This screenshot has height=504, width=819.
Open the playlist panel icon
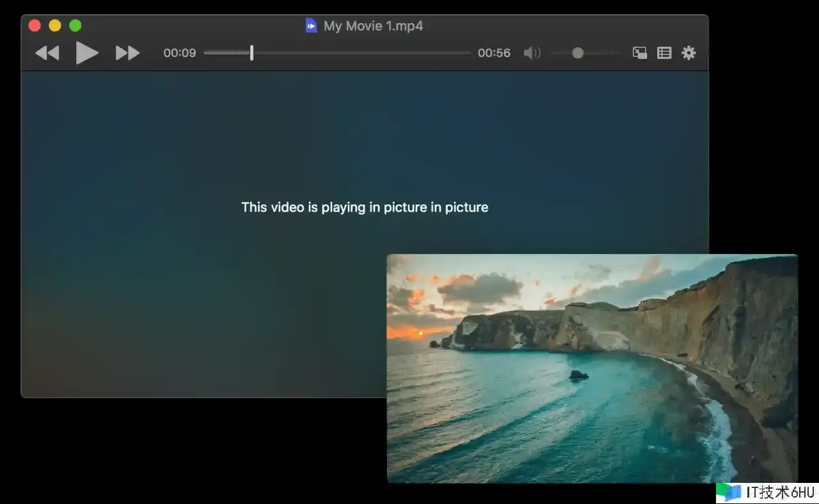tap(664, 53)
